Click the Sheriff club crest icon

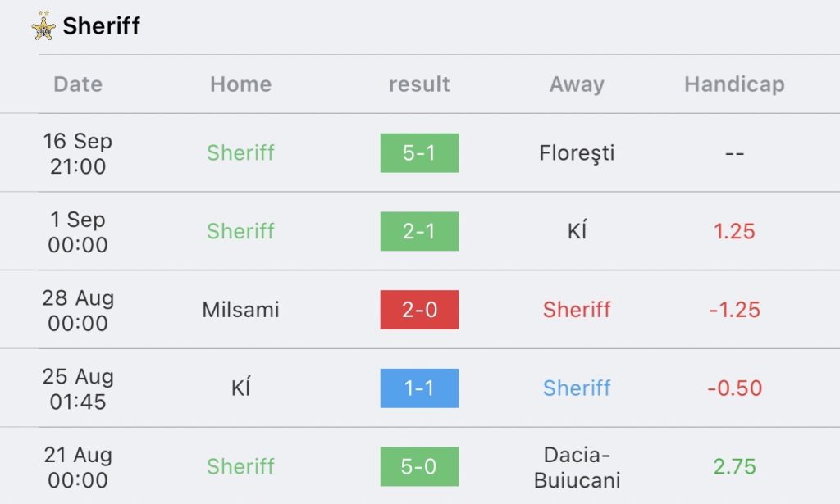tap(43, 25)
